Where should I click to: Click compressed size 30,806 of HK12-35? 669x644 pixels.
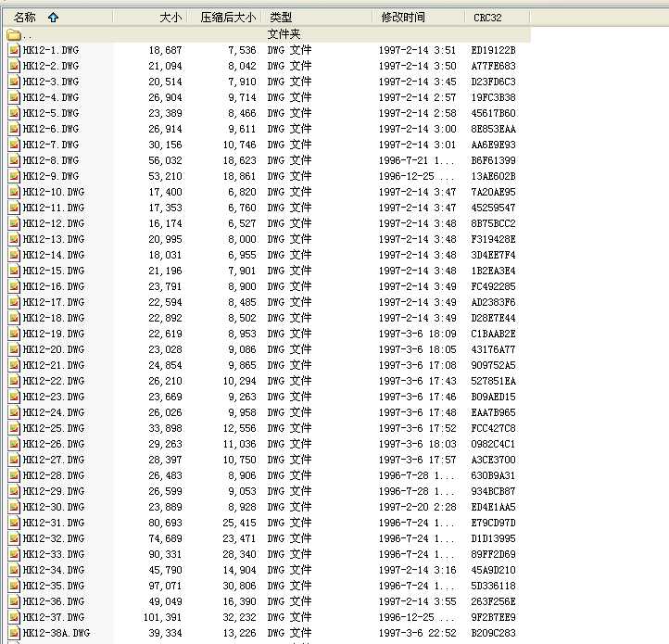click(x=239, y=586)
